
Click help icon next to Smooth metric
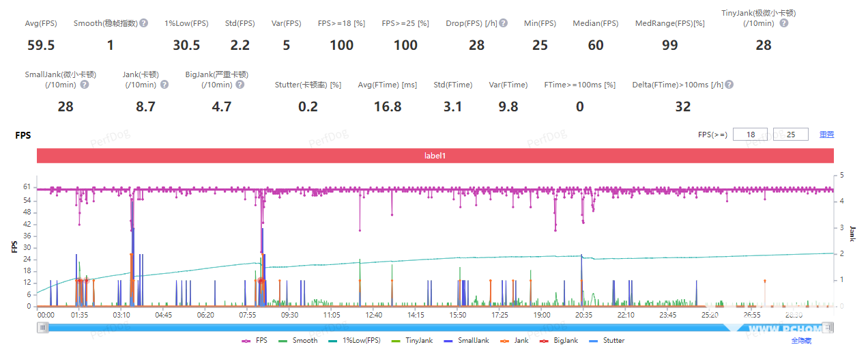pyautogui.click(x=144, y=23)
